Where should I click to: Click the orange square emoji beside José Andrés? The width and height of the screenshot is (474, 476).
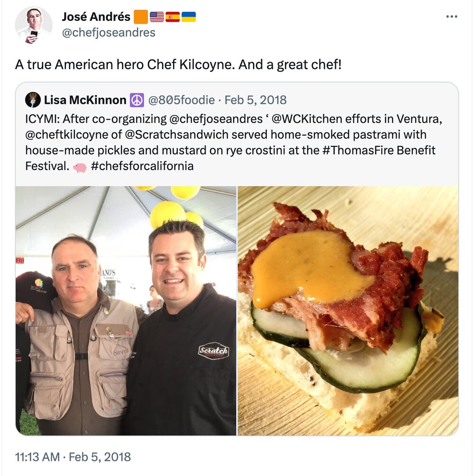click(x=141, y=17)
